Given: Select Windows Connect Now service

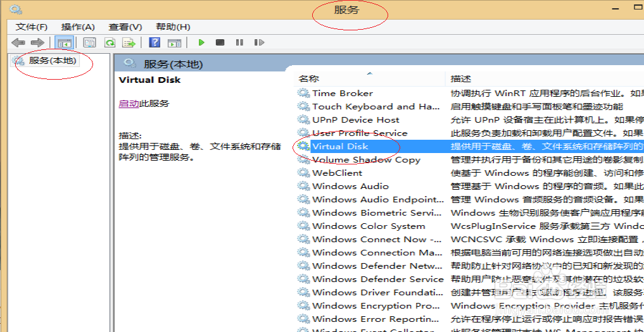Looking at the screenshot, I should [377, 239].
